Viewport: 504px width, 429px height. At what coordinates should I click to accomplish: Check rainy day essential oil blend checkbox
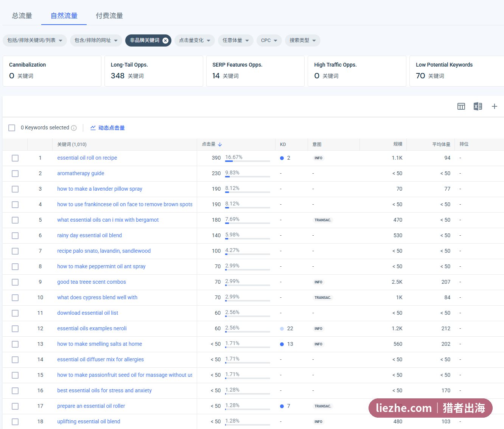pos(15,236)
